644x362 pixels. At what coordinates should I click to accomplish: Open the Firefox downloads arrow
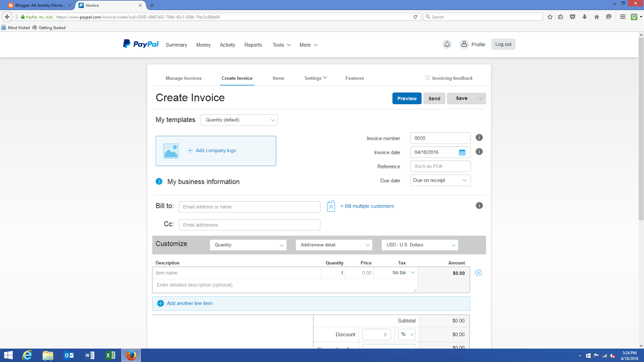click(x=584, y=17)
